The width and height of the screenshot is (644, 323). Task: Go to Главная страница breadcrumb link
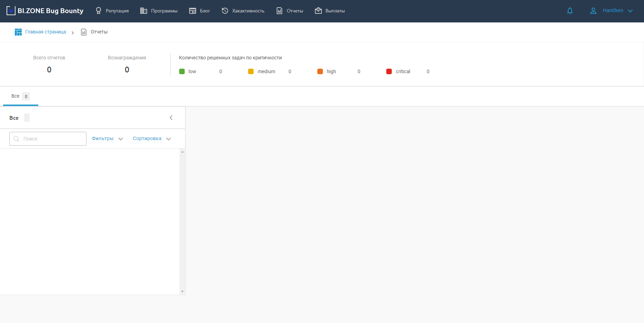[45, 32]
